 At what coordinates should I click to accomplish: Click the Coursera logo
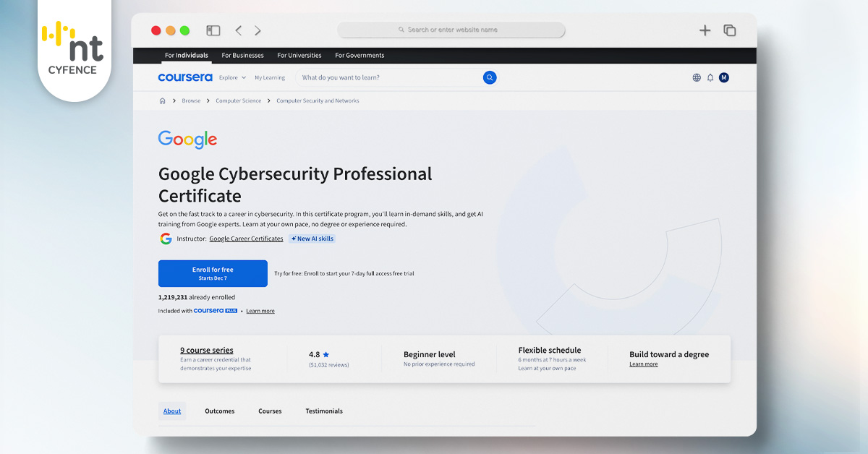click(x=185, y=77)
